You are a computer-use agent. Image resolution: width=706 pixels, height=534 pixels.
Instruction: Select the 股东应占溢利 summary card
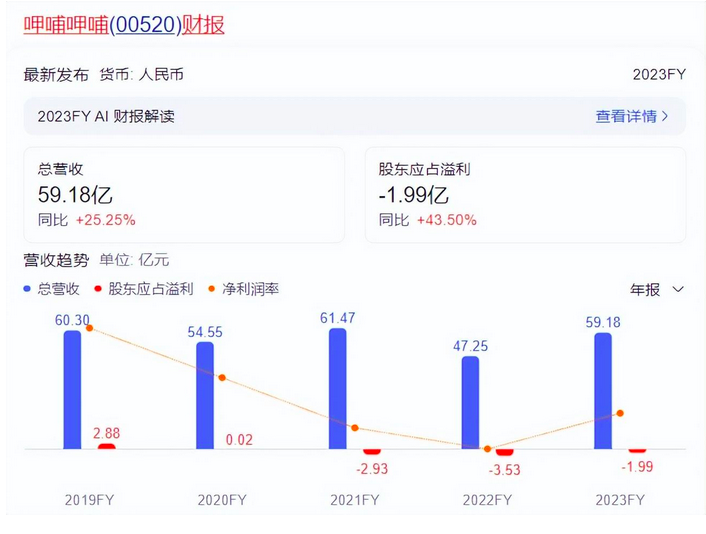tap(525, 195)
